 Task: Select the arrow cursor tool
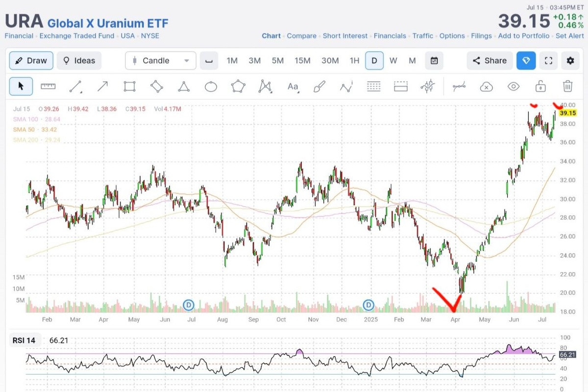[x=21, y=87]
